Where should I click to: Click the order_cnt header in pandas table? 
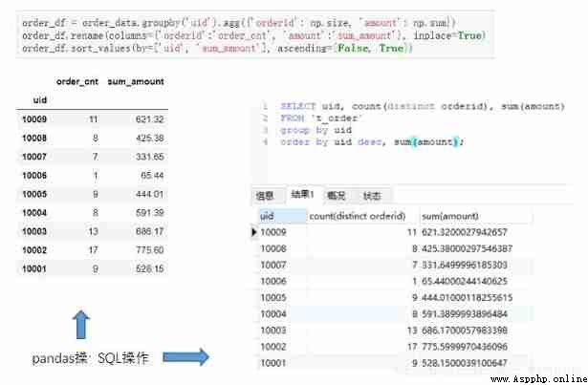[77, 81]
